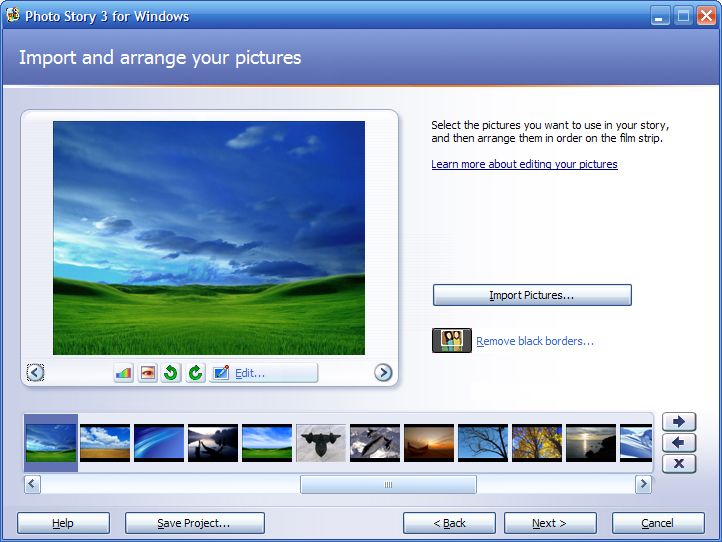Open the Edit picture dialog
This screenshot has height=542, width=722.
click(264, 373)
